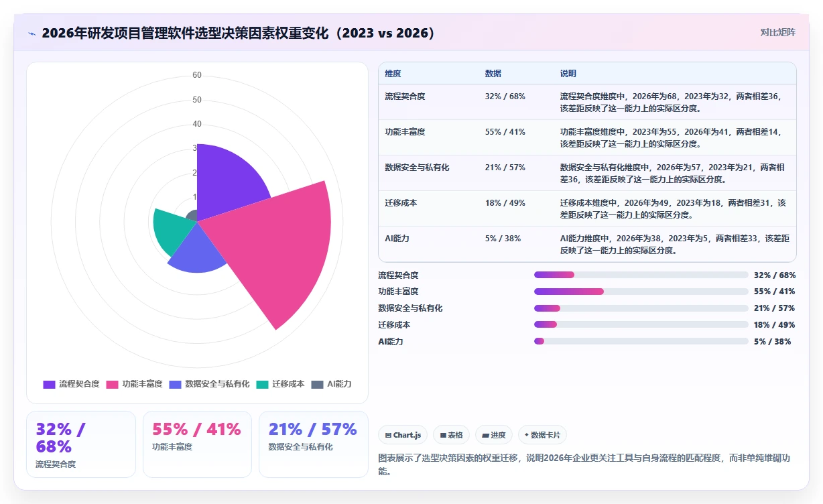Viewport: 823px width, 504px height.
Task: Click the 数据安全与私有化 table row name
Action: pyautogui.click(x=417, y=168)
